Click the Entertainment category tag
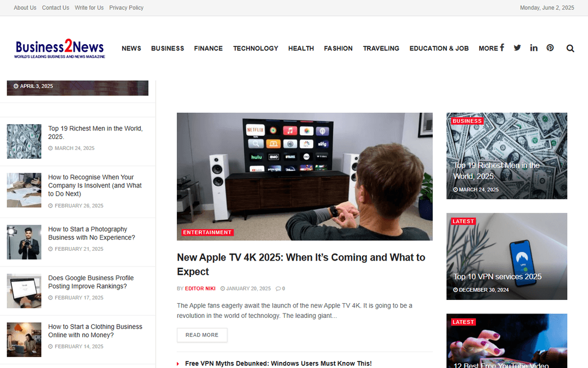The image size is (588, 368). click(207, 232)
